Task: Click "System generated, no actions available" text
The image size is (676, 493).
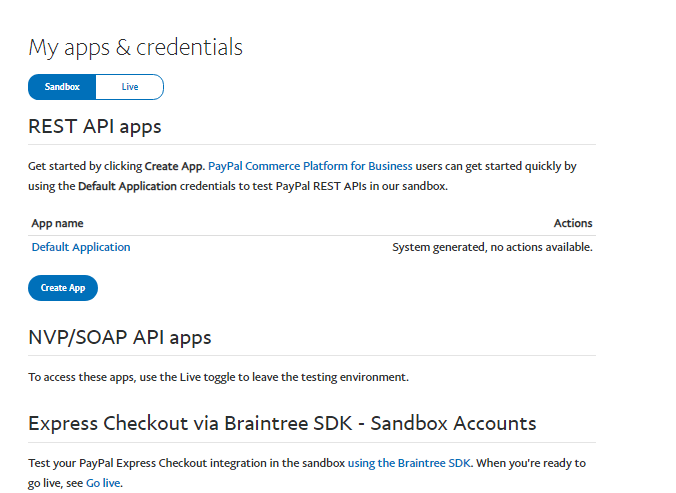Action: [492, 247]
